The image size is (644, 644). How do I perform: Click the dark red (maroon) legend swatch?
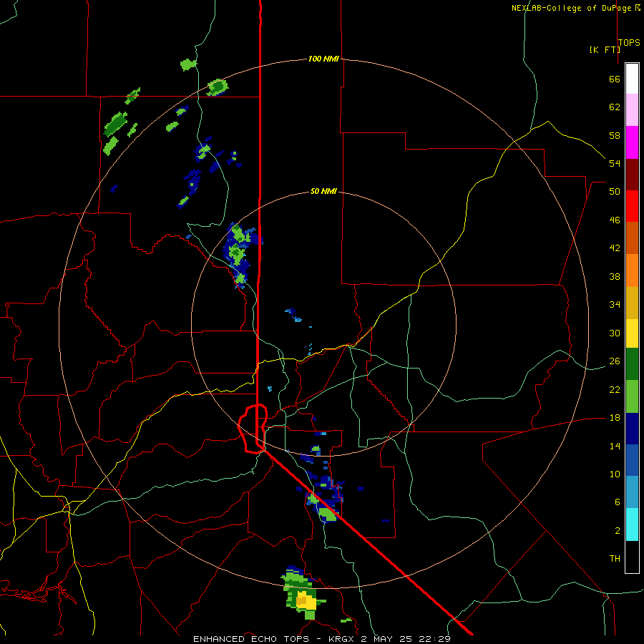[632, 174]
